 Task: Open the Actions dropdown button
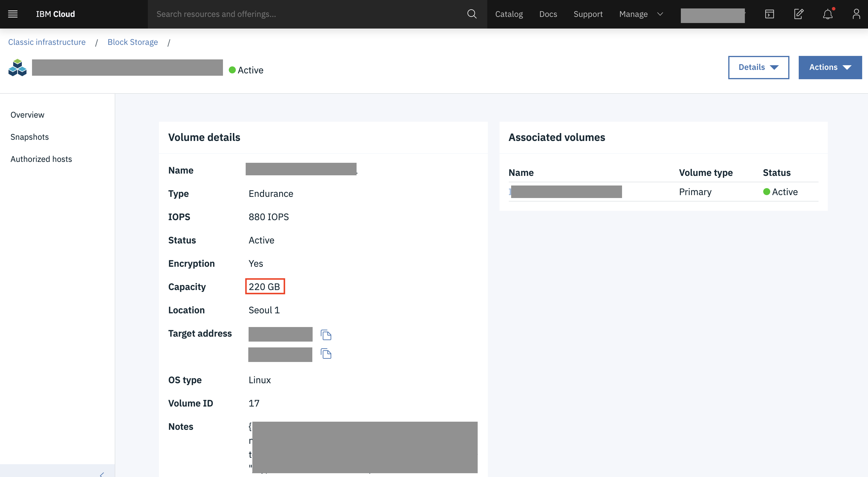point(830,68)
